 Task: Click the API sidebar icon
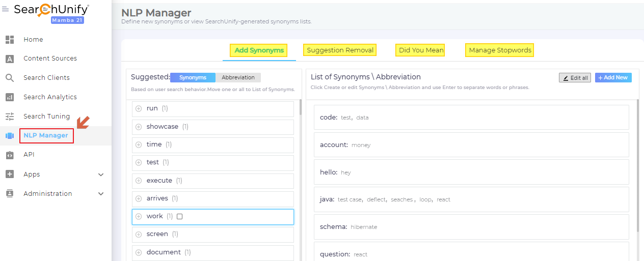coord(10,155)
